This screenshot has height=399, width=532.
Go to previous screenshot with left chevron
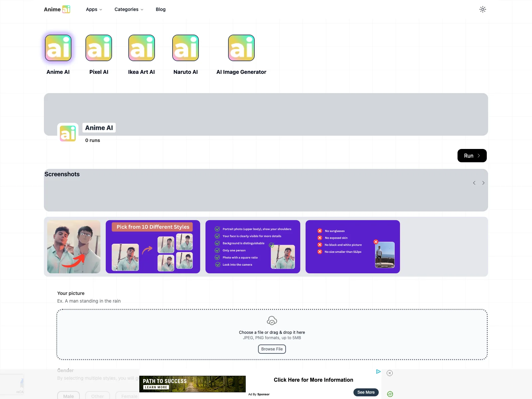(474, 183)
